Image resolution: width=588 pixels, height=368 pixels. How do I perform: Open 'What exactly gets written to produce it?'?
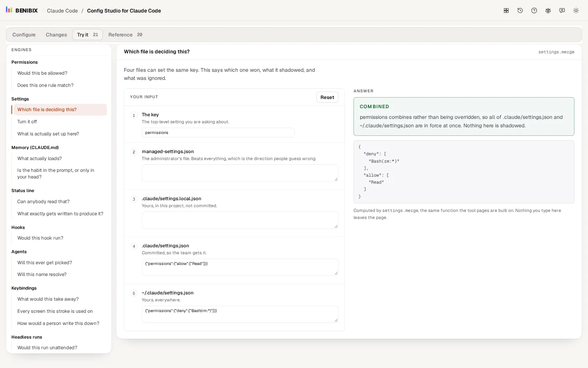coord(60,214)
